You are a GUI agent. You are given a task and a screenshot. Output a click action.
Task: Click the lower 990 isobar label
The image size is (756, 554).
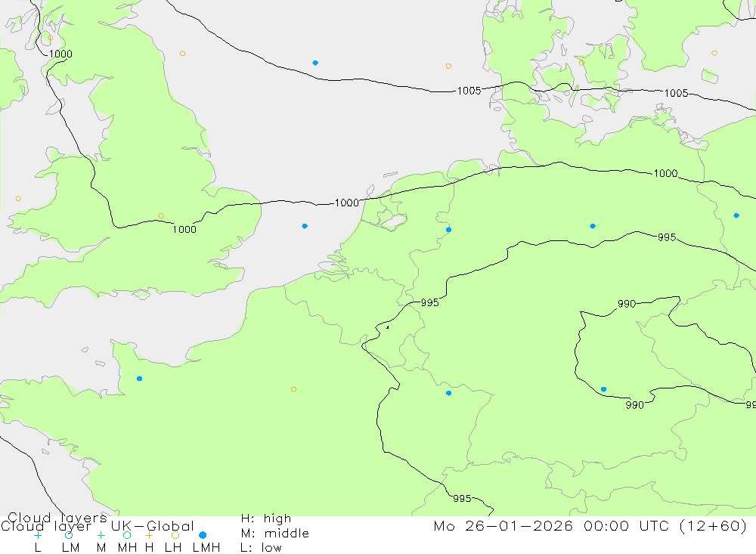point(634,405)
